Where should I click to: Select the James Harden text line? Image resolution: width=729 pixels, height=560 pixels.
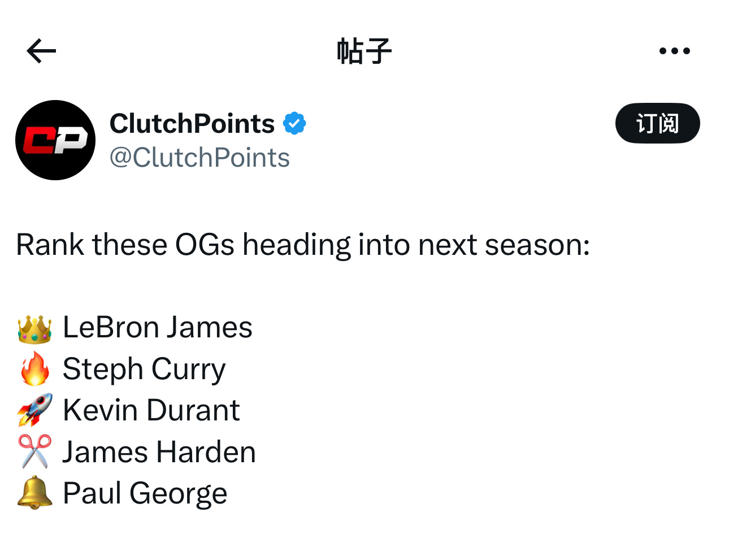click(x=159, y=452)
